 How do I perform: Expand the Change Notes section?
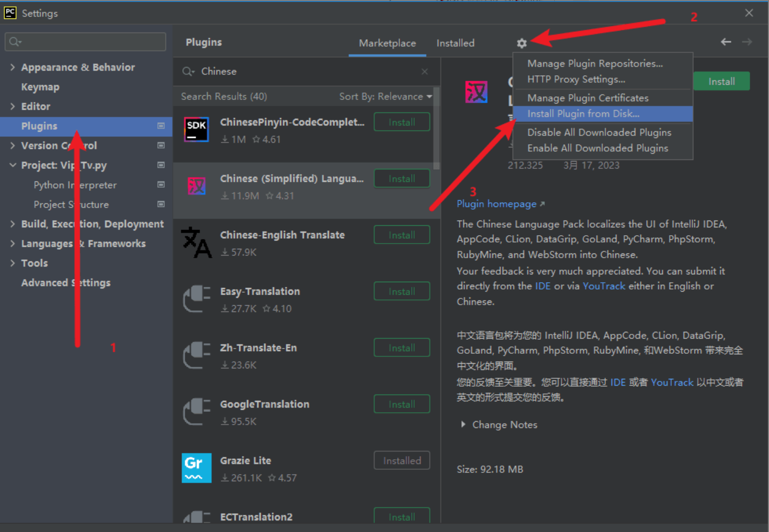tap(463, 424)
